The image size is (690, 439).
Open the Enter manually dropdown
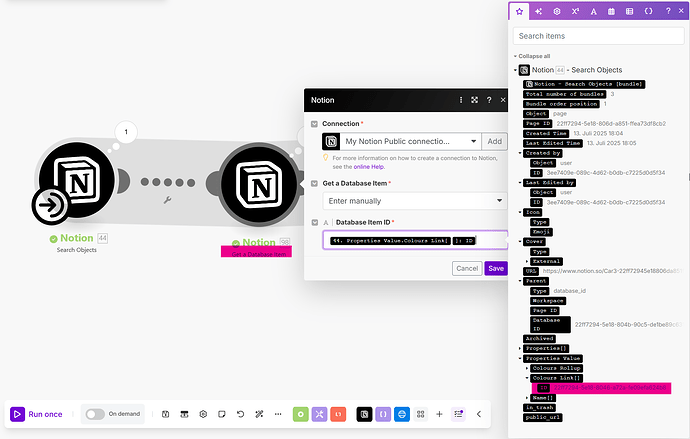(x=415, y=201)
